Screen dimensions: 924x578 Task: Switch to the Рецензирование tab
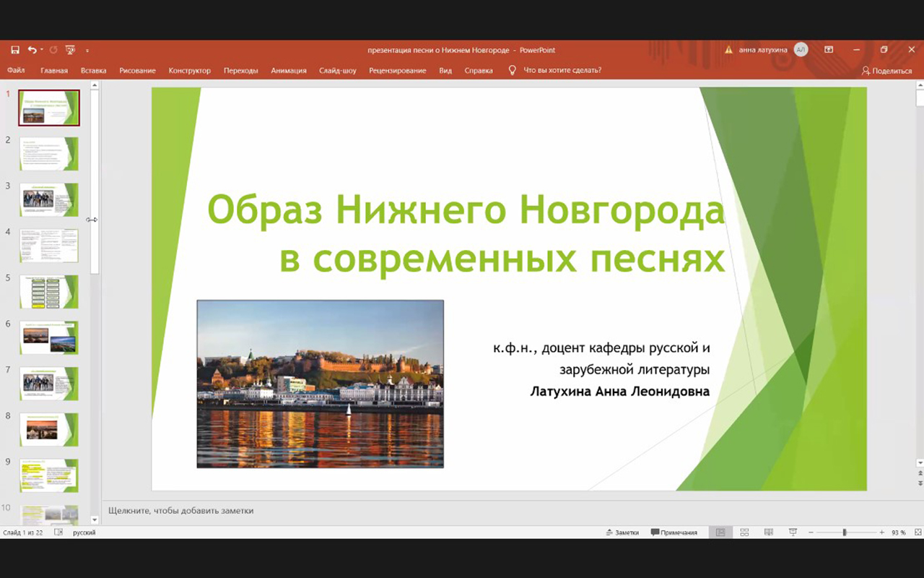click(x=398, y=71)
